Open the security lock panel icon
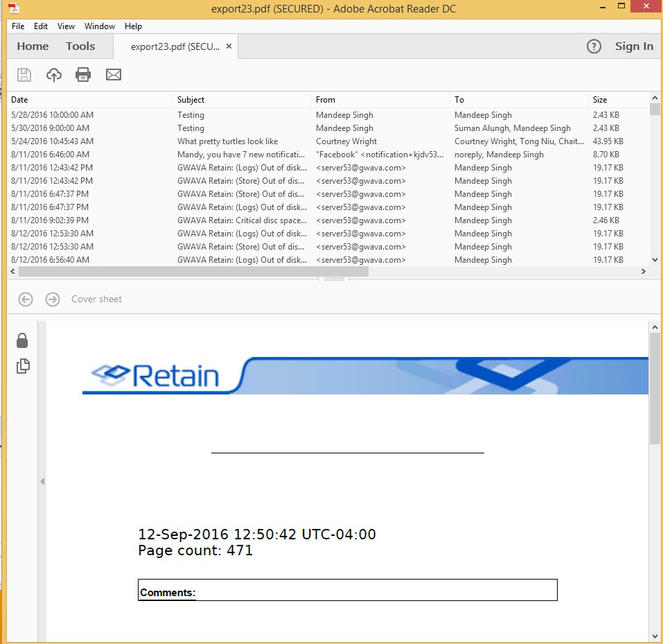Screen dimensions: 663x644 click(22, 340)
